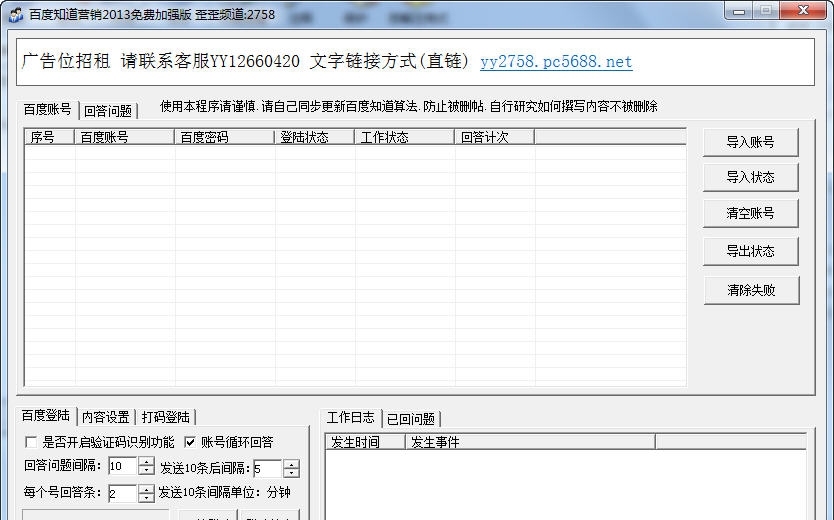Show the 工作日志 tab

tap(351, 417)
